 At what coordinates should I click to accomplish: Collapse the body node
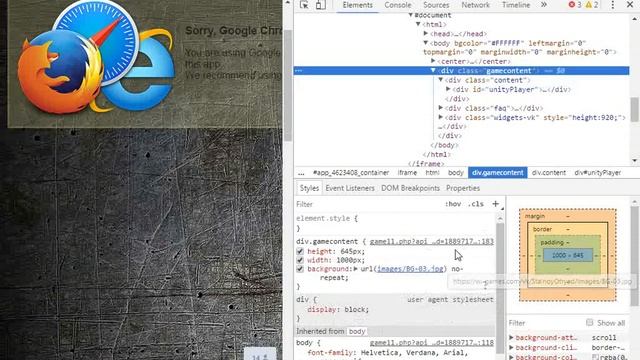[x=426, y=43]
